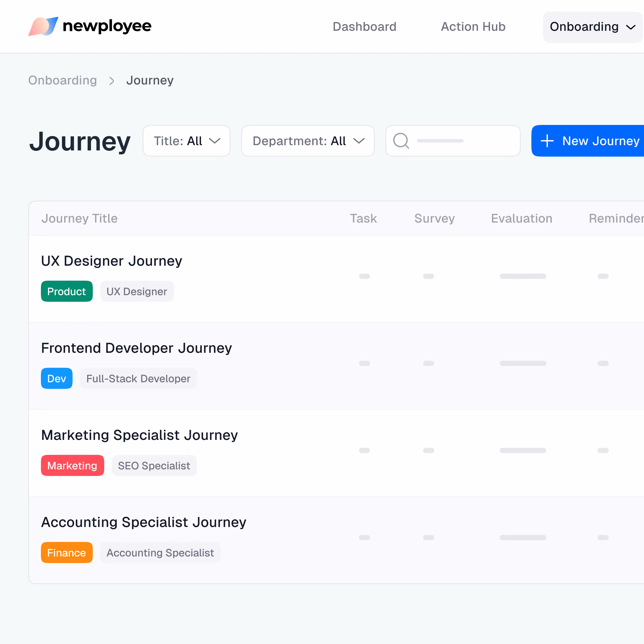Select the Dev department badge

(56, 378)
